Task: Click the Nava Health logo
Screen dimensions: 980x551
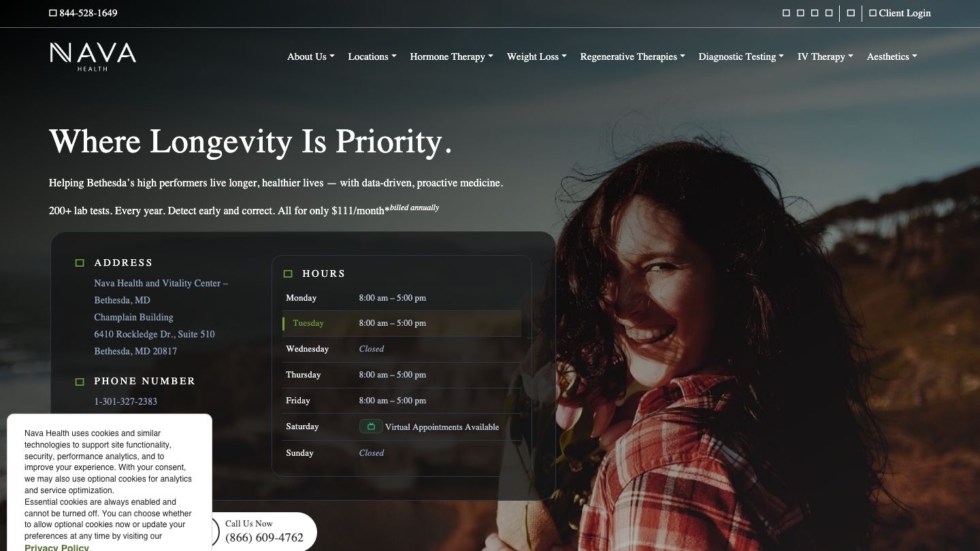Action: pyautogui.click(x=93, y=56)
